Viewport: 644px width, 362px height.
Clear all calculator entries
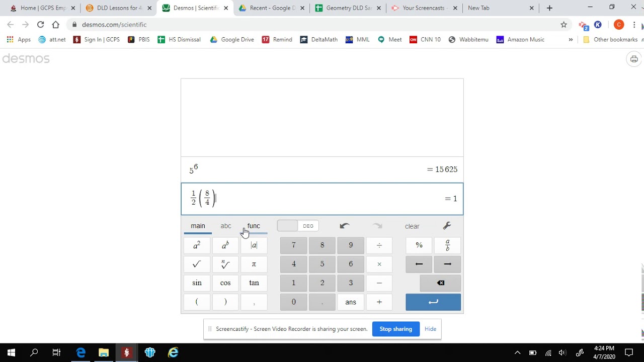pyautogui.click(x=412, y=226)
